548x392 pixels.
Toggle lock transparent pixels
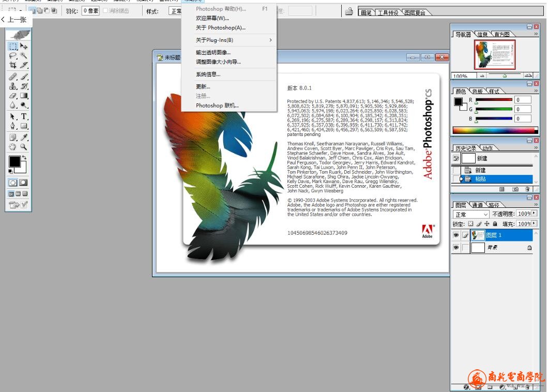471,224
